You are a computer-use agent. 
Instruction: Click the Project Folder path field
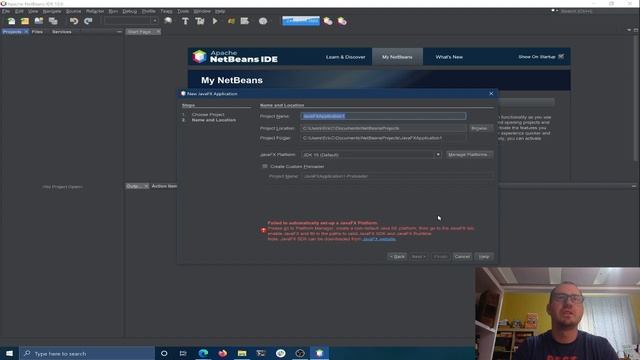pyautogui.click(x=383, y=138)
